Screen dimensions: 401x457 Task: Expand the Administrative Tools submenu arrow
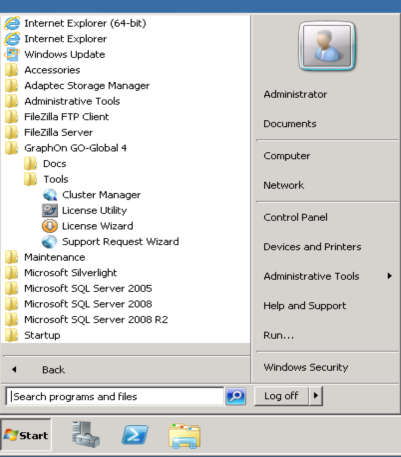tap(389, 276)
